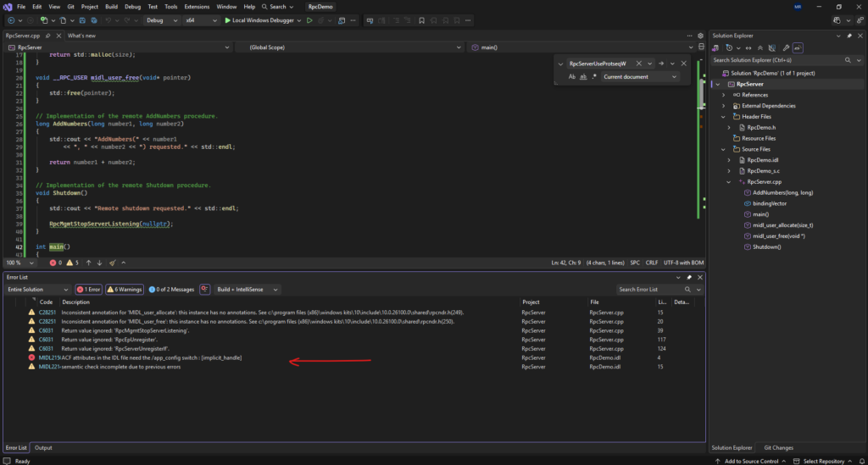Open the Entire Solution scope dropdown
Viewport: 868px width, 465px height.
pos(37,289)
